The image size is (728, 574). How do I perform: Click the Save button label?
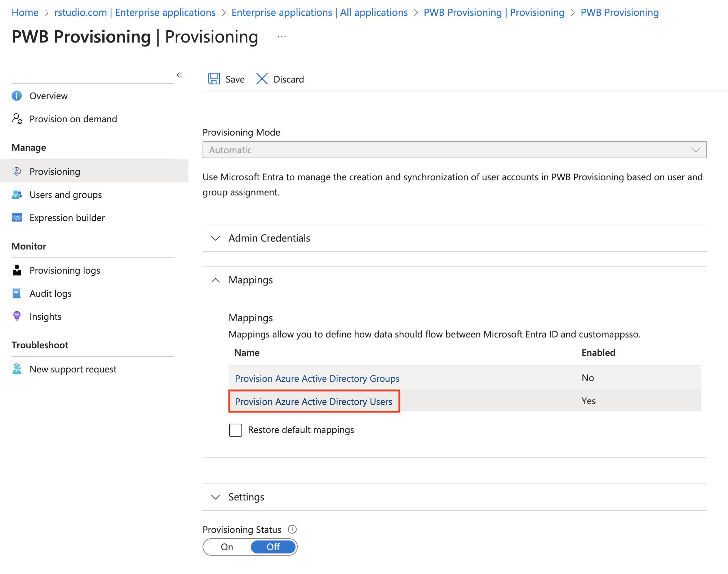235,79
